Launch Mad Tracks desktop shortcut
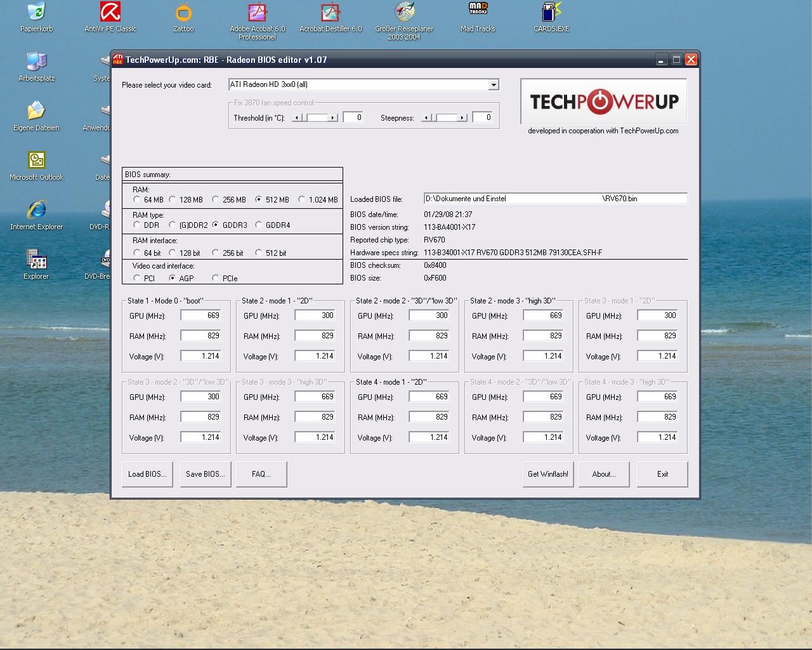Viewport: 812px width, 650px height. coord(478,17)
